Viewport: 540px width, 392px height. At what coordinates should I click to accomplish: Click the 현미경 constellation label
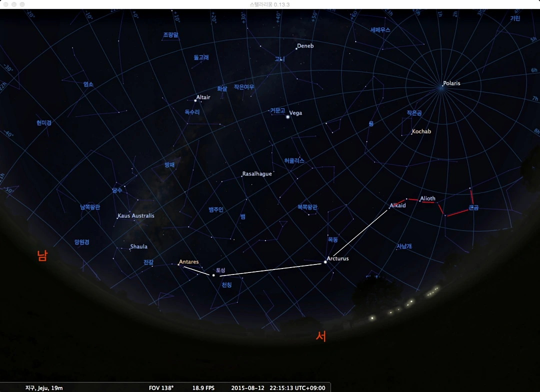[x=44, y=122]
